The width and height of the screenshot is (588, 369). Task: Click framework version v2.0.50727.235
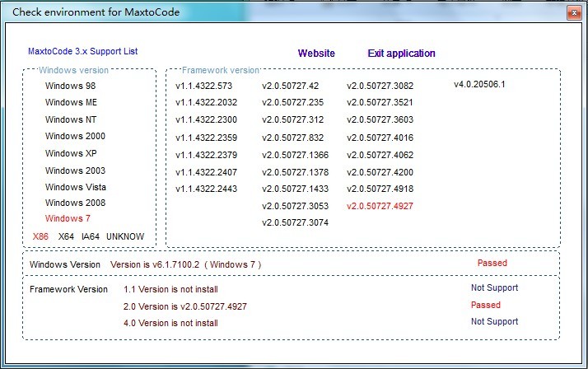click(293, 102)
